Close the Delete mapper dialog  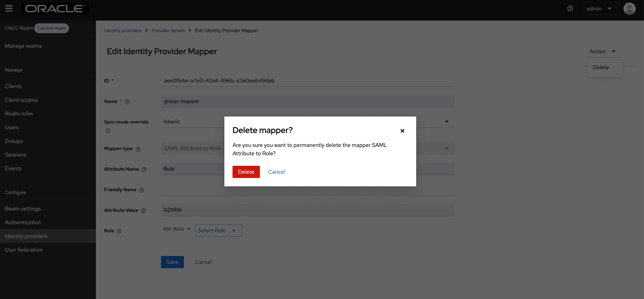tap(402, 131)
